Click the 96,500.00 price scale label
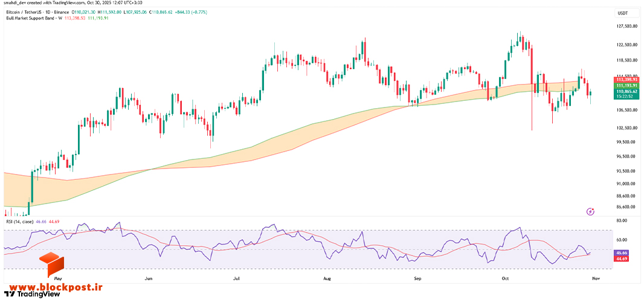This screenshot has height=302, width=644. tap(625, 156)
